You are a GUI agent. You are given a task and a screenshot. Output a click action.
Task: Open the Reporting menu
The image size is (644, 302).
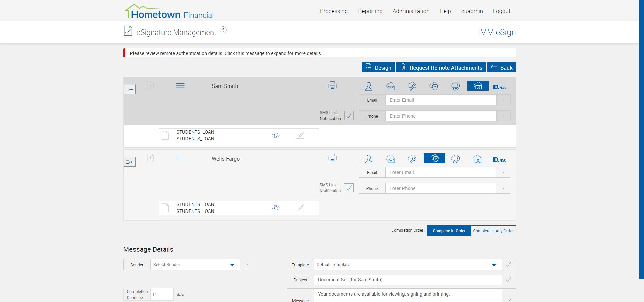pos(370,11)
